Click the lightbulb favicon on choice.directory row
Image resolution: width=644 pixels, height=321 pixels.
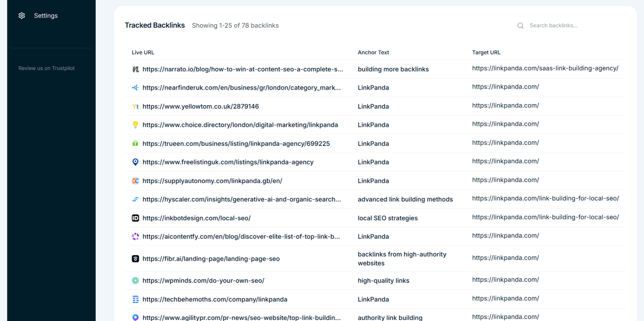[x=135, y=125]
